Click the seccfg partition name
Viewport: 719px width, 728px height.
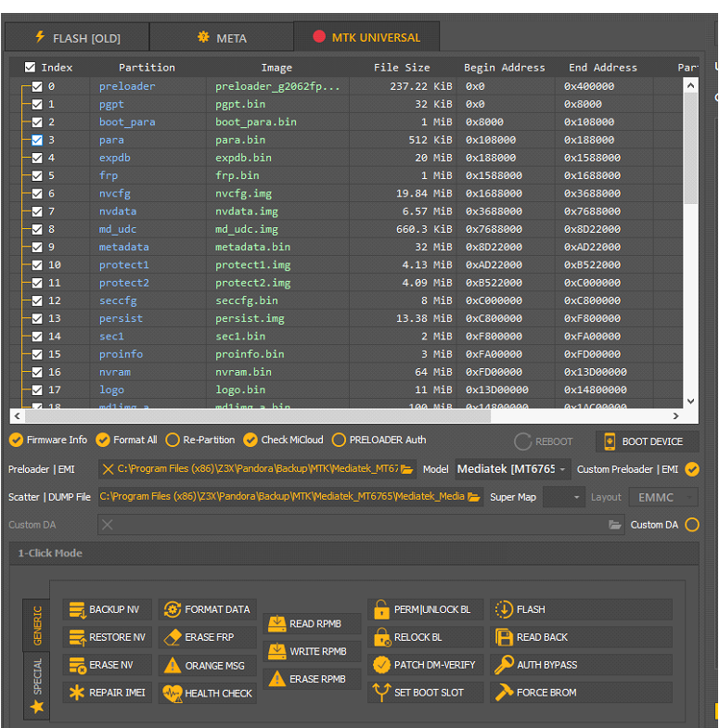[118, 300]
